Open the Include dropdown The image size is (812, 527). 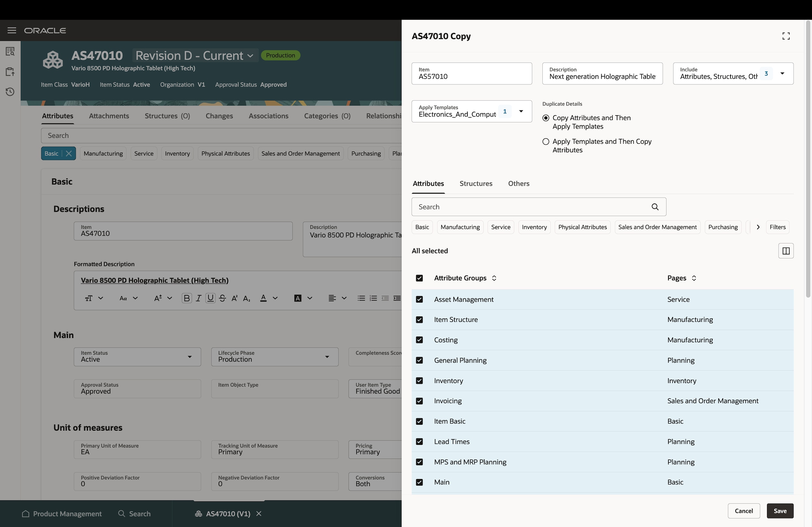[782, 74]
